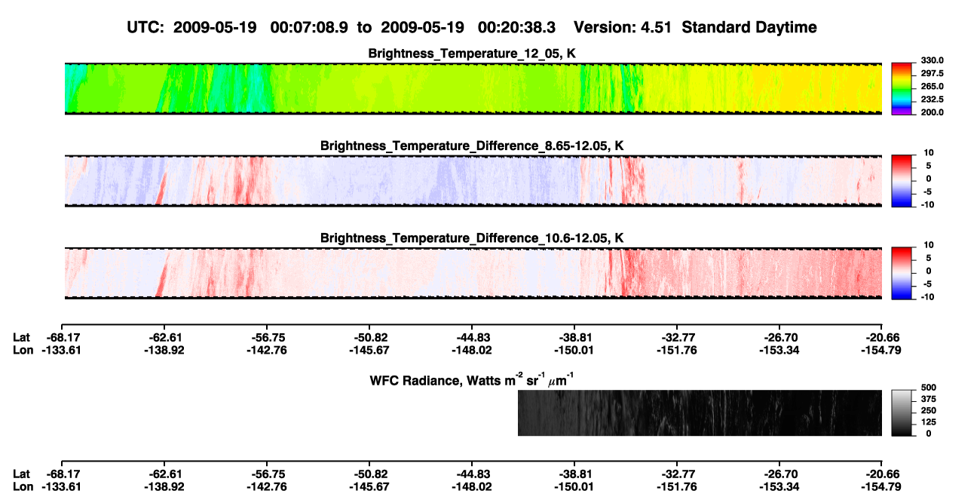The image size is (980, 503).
Task: Click the Brightness_Temperature_12_05 plot title
Action: pos(476,54)
